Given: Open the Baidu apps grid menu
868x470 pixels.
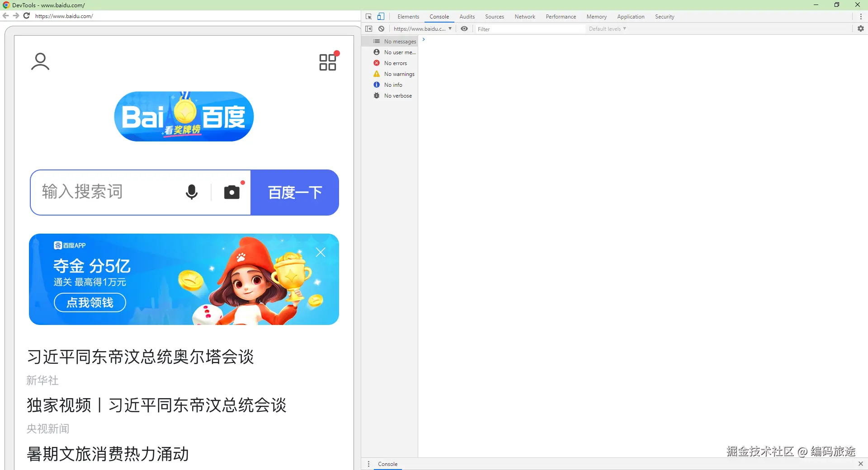Looking at the screenshot, I should coord(328,61).
